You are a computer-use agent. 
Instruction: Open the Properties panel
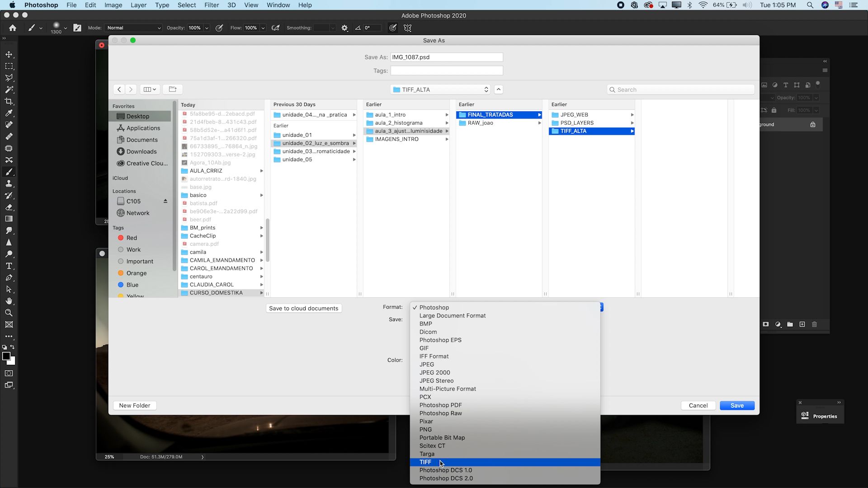coord(825,416)
